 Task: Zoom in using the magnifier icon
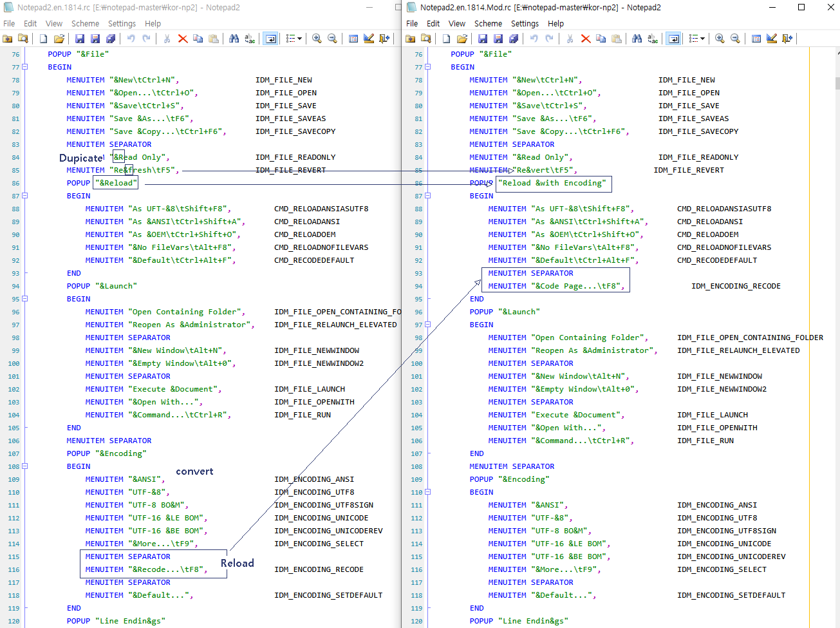pos(316,38)
